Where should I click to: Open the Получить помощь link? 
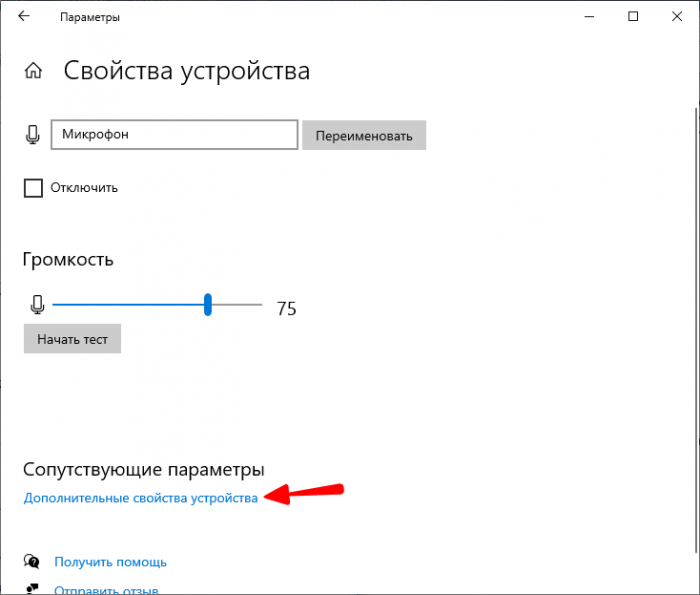[x=110, y=562]
